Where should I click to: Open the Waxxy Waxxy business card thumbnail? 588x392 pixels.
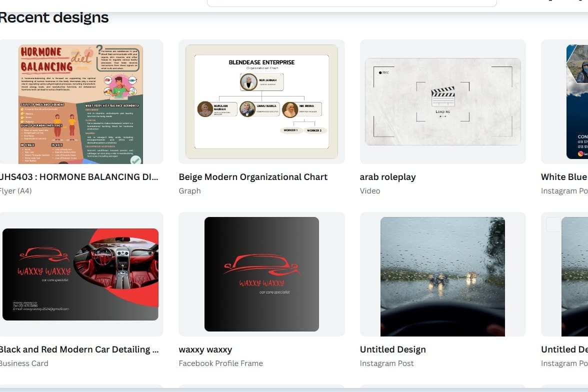[x=80, y=274]
